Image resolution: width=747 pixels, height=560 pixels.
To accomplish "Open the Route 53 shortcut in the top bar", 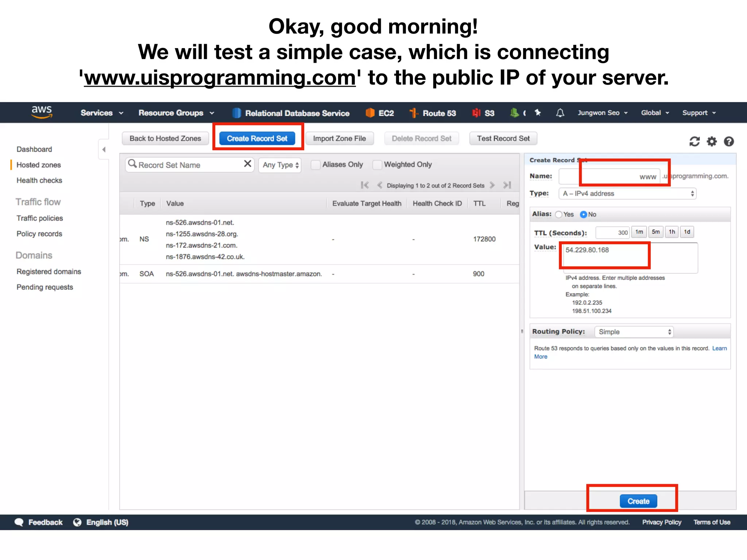I will (433, 113).
